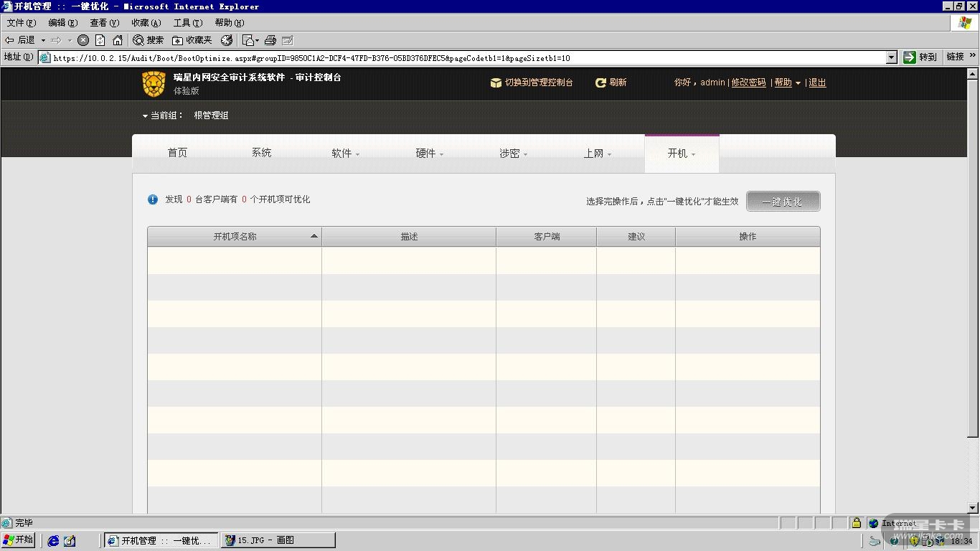This screenshot has width=980, height=551.
Task: Go to the IE Home page icon
Action: 118,40
